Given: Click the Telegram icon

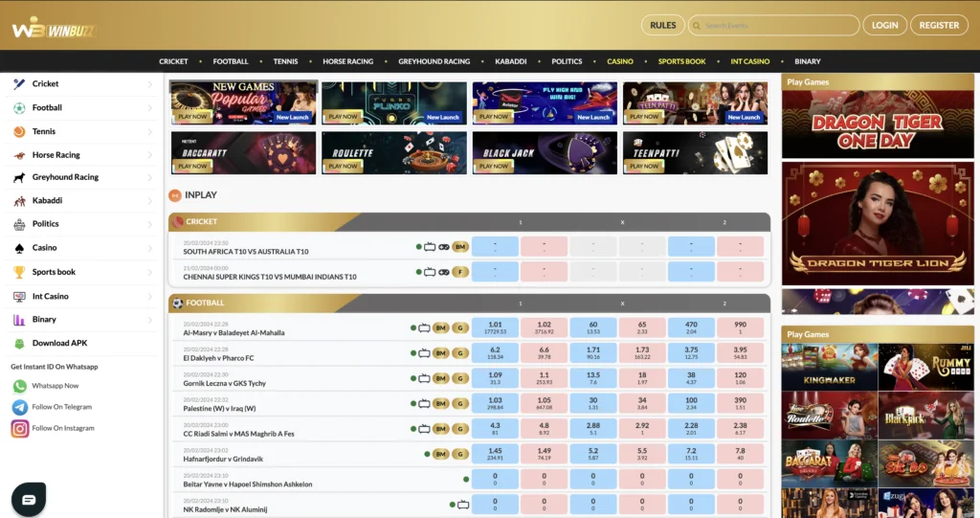Looking at the screenshot, I should (20, 407).
